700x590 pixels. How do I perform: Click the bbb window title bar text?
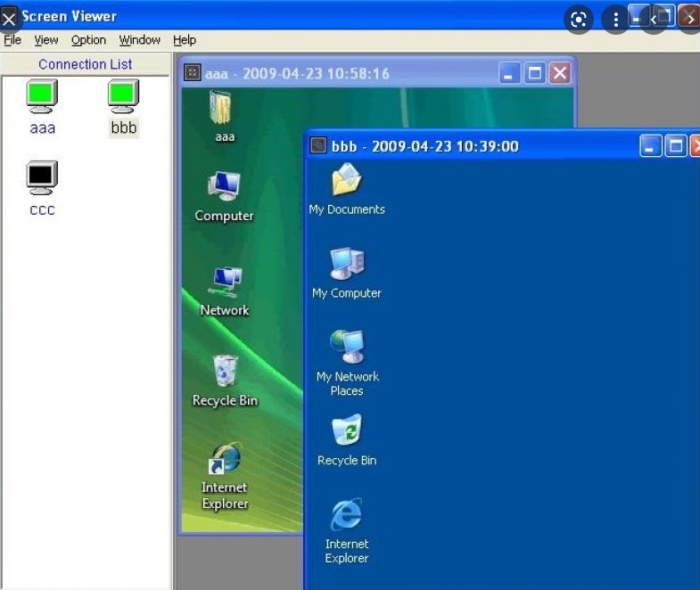(425, 146)
